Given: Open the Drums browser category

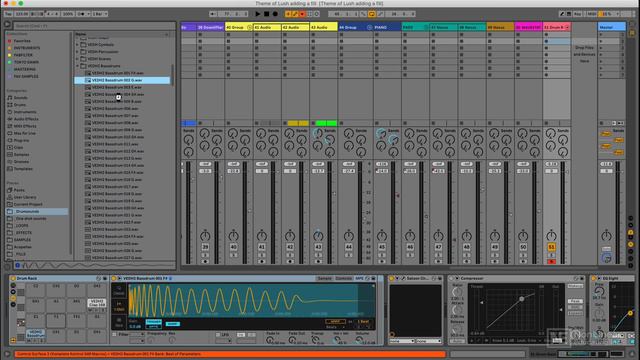Looking at the screenshot, I should tap(20, 104).
